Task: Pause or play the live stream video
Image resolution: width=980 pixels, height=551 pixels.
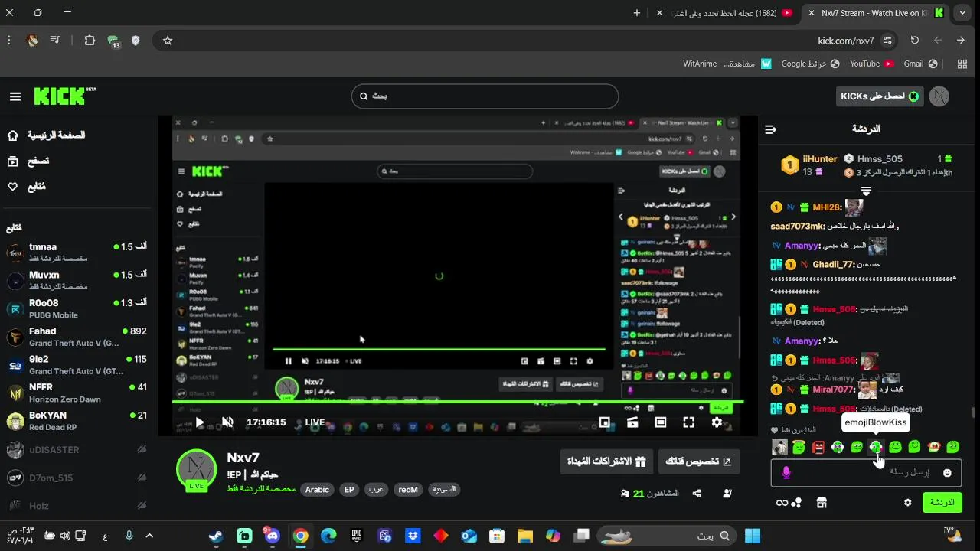Action: [200, 422]
